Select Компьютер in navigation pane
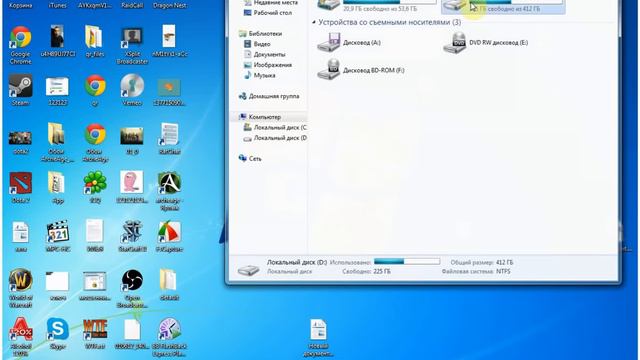640x360 pixels. pyautogui.click(x=260, y=117)
